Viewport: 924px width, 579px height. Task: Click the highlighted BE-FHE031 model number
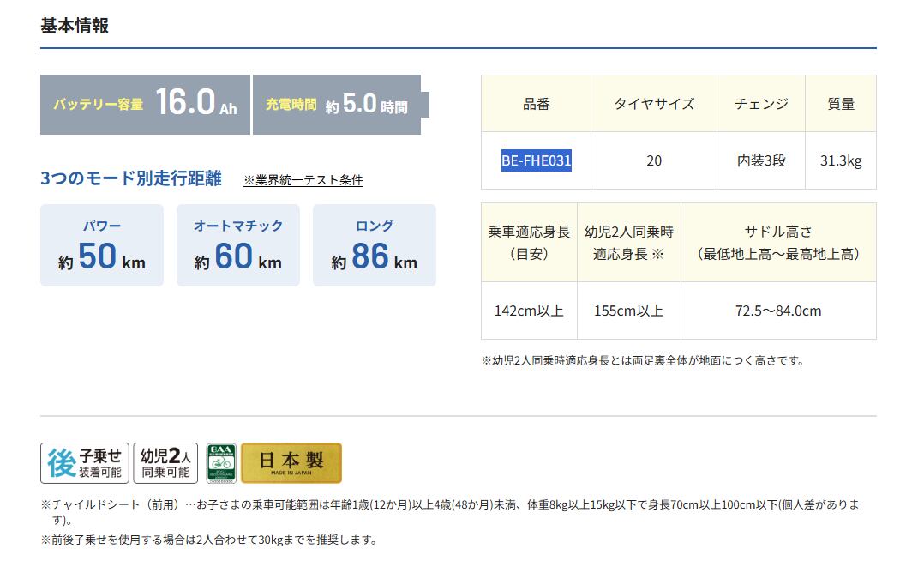[x=537, y=160]
